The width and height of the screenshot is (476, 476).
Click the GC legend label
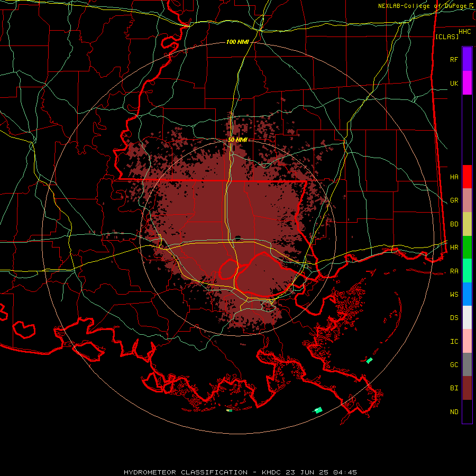coord(454,365)
